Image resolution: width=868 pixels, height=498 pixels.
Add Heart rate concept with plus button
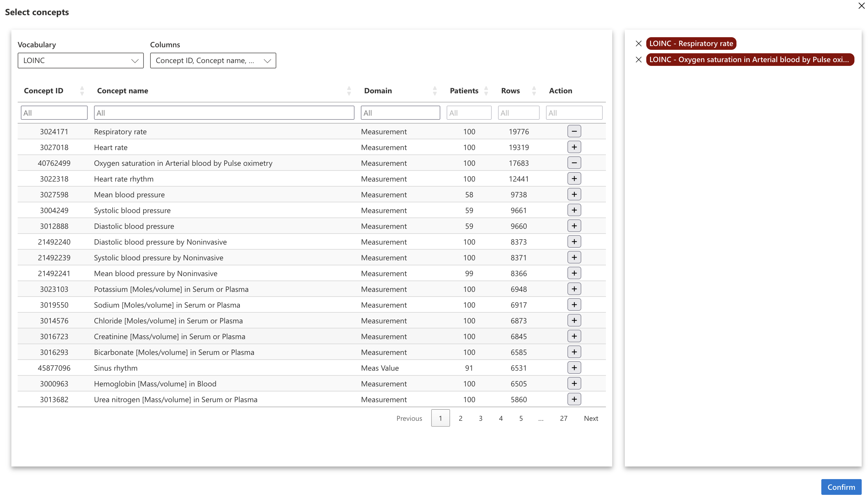574,147
